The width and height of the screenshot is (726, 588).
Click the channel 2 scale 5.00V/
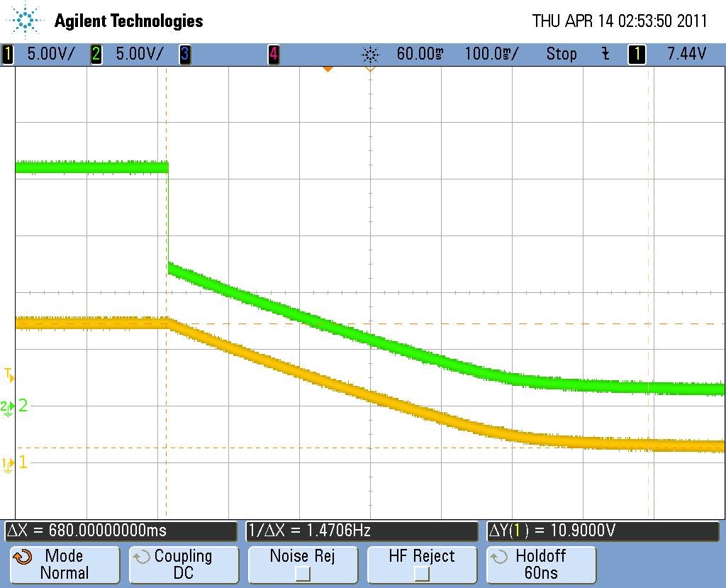coord(140,54)
